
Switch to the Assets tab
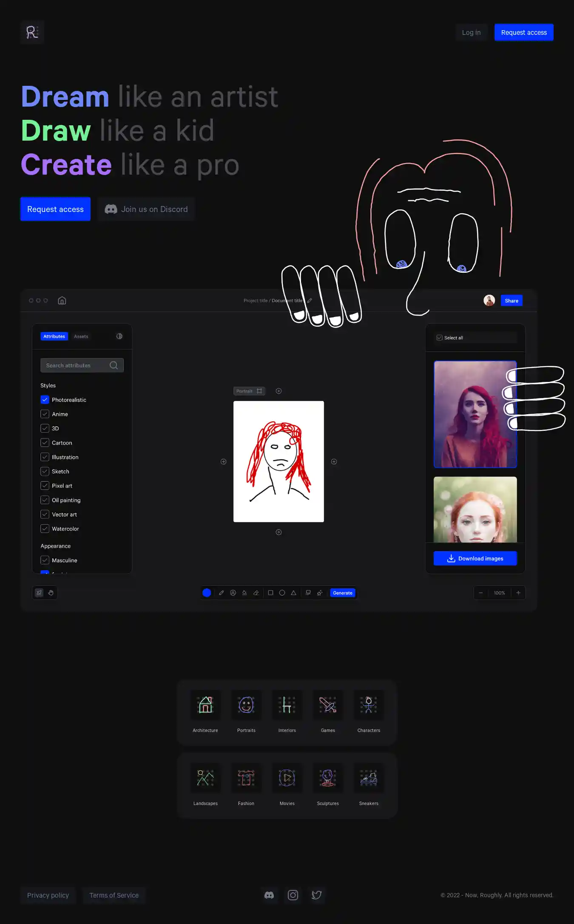point(81,336)
